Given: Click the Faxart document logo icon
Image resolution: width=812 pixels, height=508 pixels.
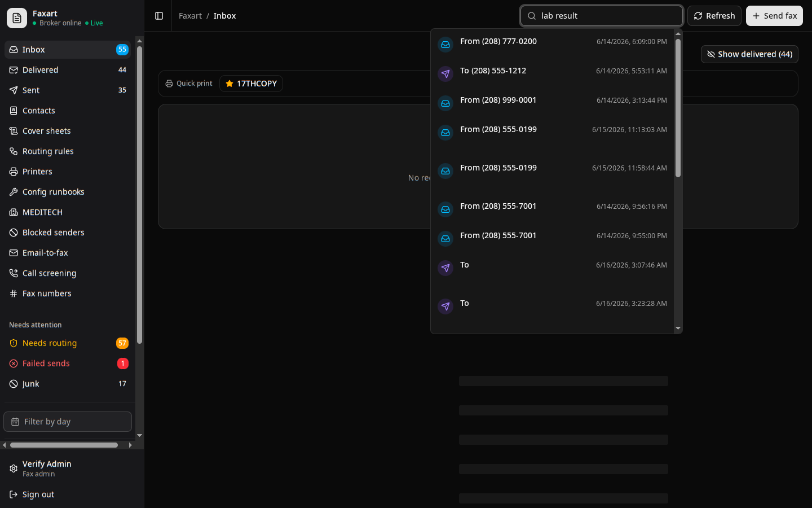Looking at the screenshot, I should tap(17, 18).
